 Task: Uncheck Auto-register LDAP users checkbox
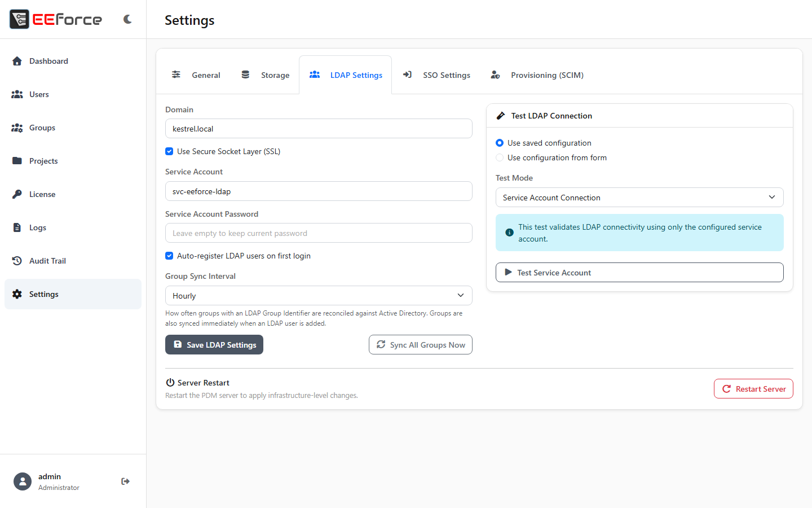click(x=169, y=256)
